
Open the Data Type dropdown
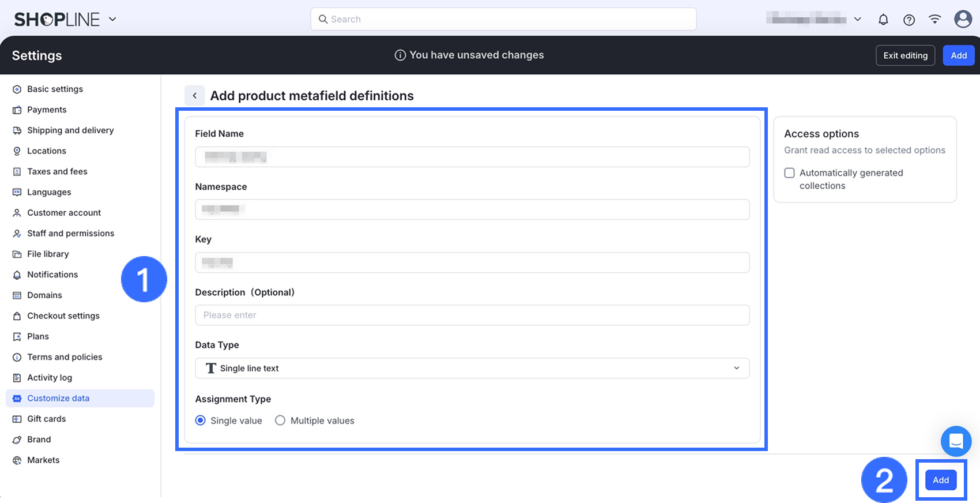point(472,369)
